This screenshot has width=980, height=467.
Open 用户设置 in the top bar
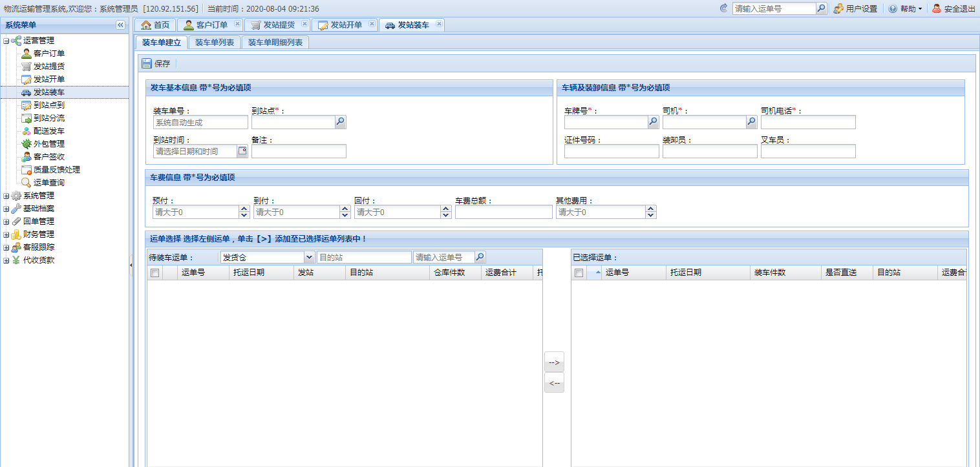855,9
